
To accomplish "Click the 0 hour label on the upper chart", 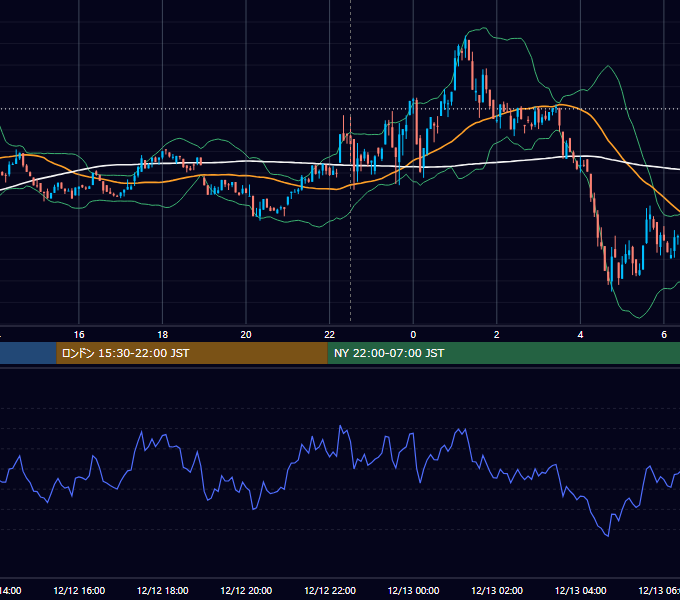I will tap(413, 335).
